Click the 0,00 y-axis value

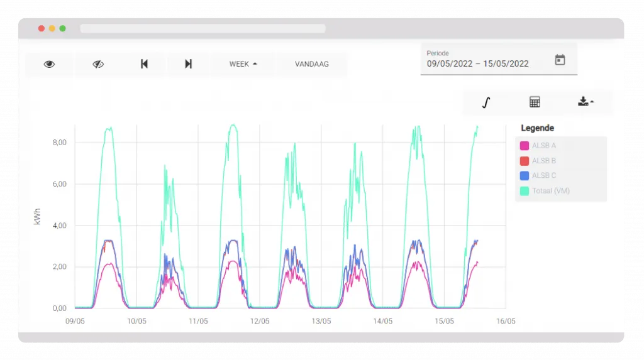pyautogui.click(x=60, y=308)
